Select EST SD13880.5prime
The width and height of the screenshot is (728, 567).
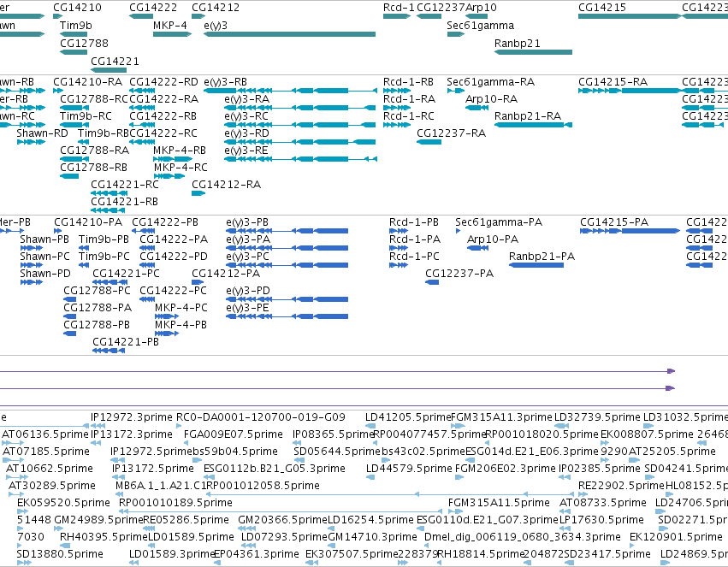point(60,554)
